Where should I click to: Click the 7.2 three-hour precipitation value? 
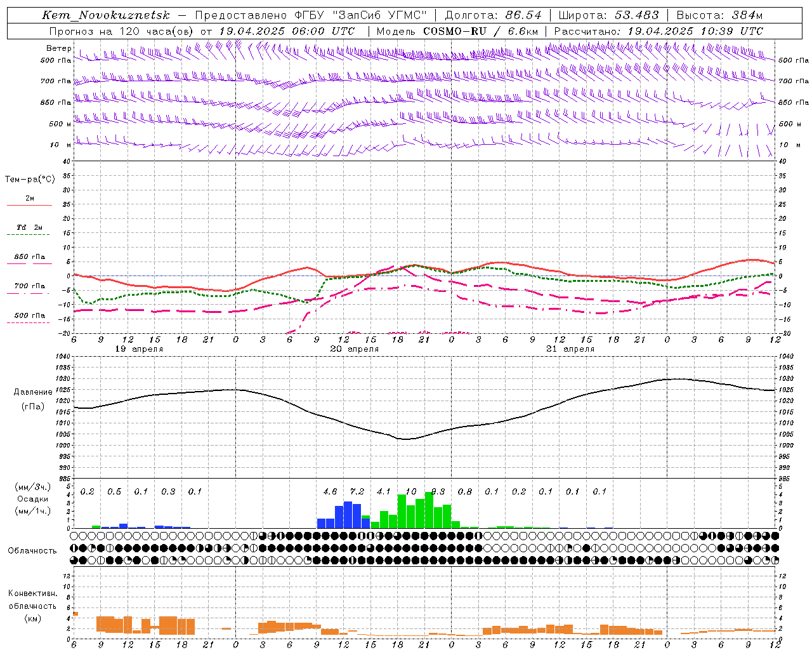[357, 492]
